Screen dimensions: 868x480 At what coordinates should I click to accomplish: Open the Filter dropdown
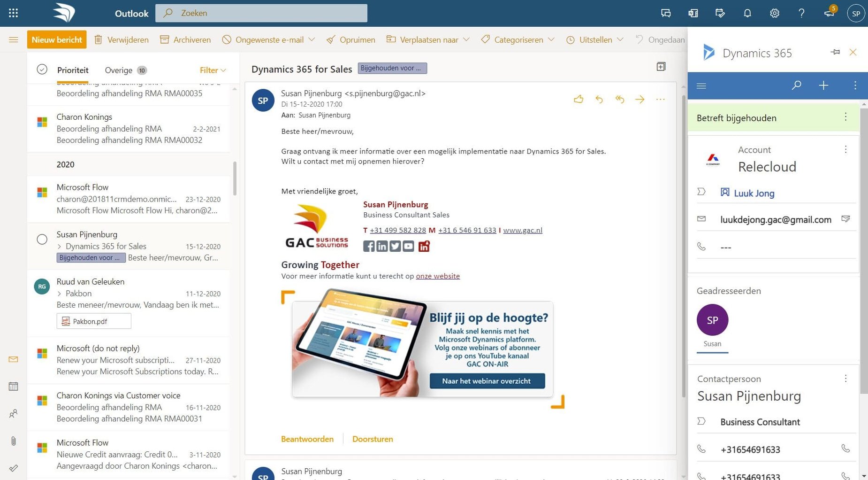click(x=213, y=70)
